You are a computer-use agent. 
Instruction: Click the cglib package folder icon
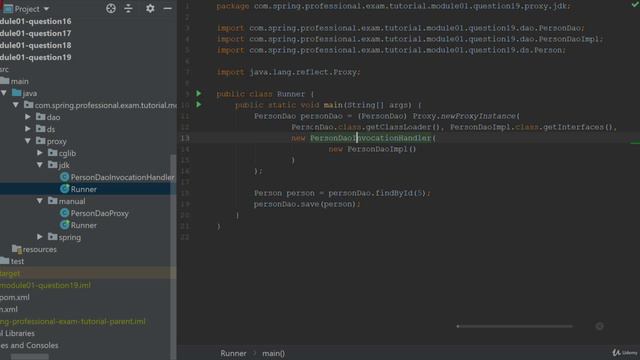[x=52, y=153]
